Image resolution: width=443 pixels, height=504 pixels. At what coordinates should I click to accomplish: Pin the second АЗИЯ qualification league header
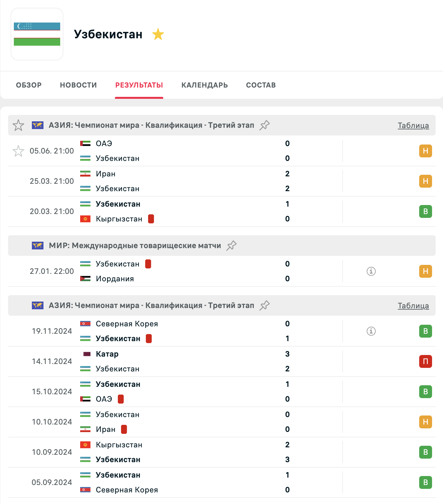point(265,305)
